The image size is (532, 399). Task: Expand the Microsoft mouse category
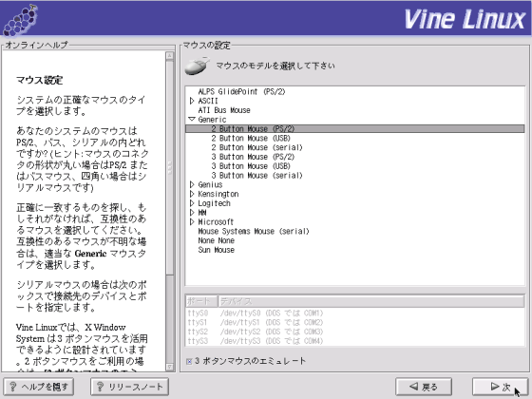(192, 222)
